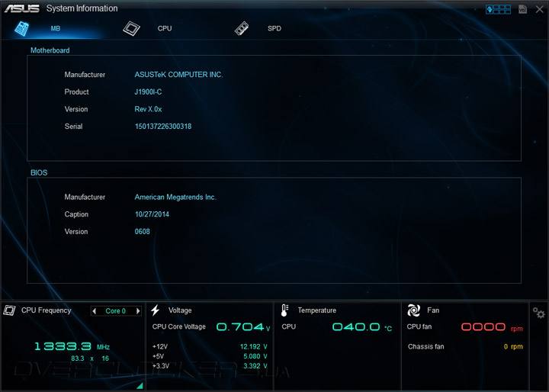Click the 83.3 x 16 multiplier text

[90, 358]
